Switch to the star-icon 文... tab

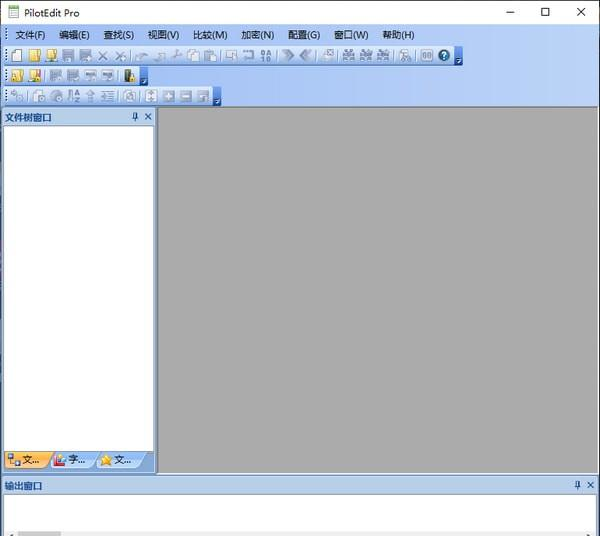118,460
